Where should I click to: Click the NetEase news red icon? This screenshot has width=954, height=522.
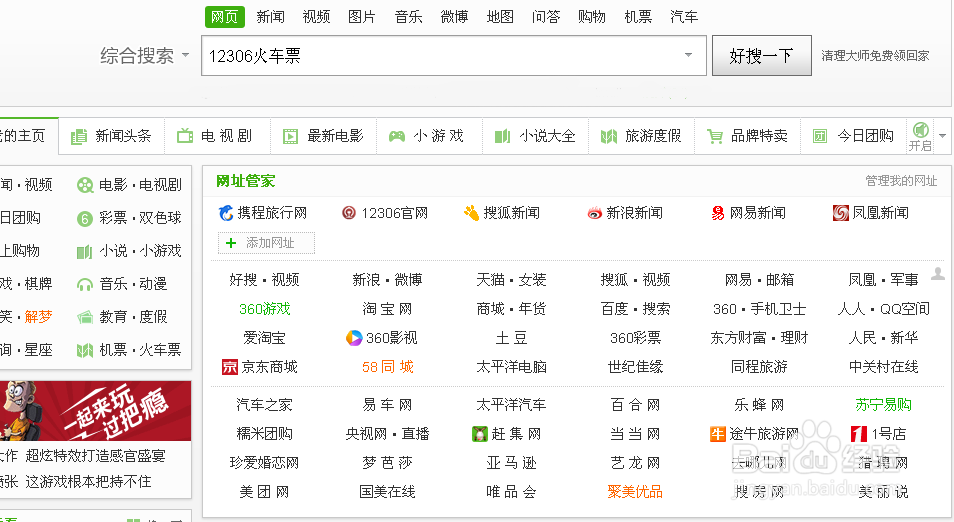pyautogui.click(x=718, y=213)
